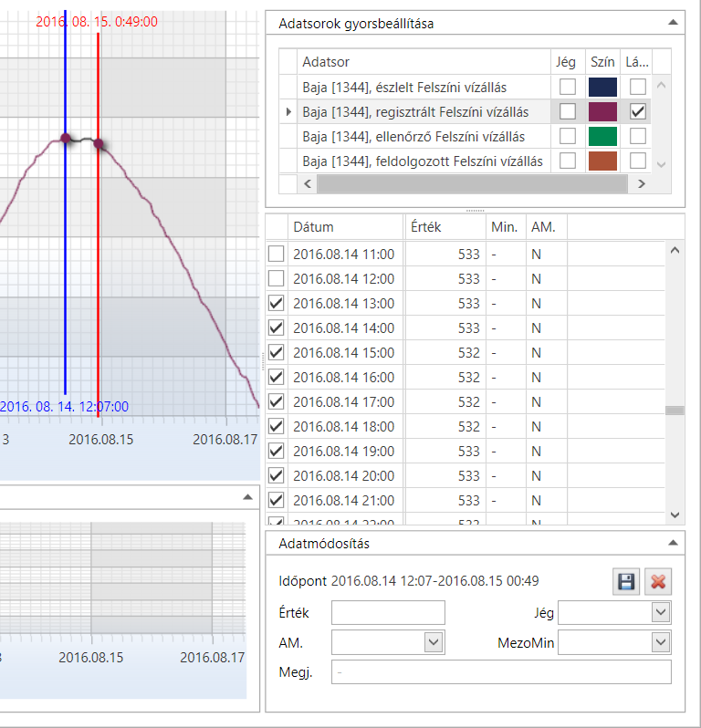The height and width of the screenshot is (728, 701).
Task: Click the date cell 2016.08.14 19:00
Action: (x=344, y=451)
